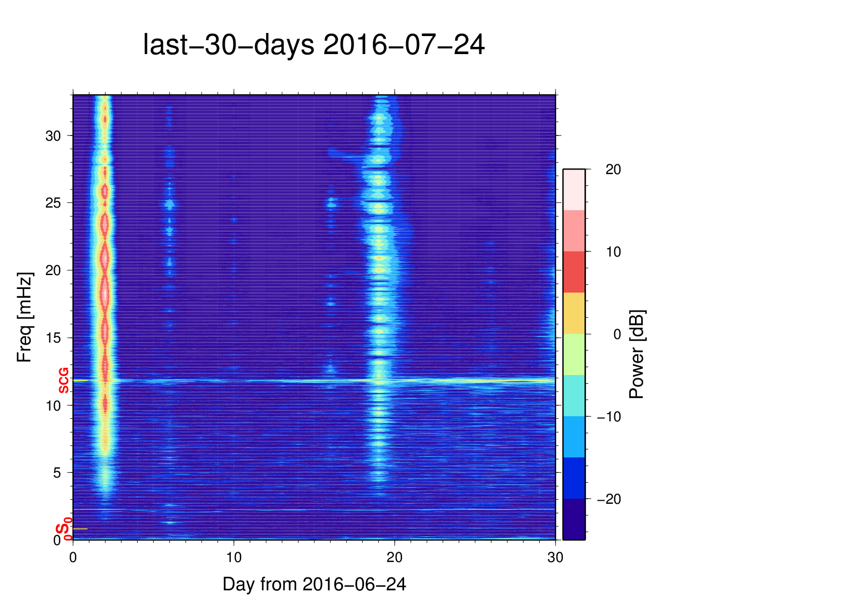Click the plot title last-30-days 2016-07-24
Screen dimensions: 868x613
click(313, 45)
